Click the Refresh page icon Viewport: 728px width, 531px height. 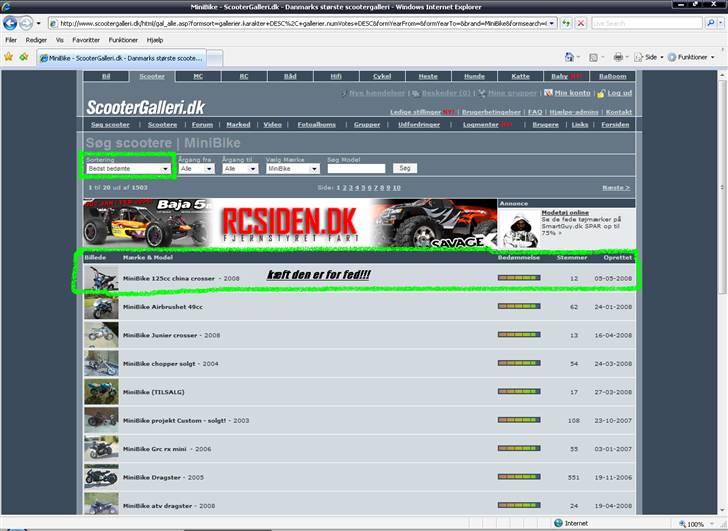[x=566, y=23]
